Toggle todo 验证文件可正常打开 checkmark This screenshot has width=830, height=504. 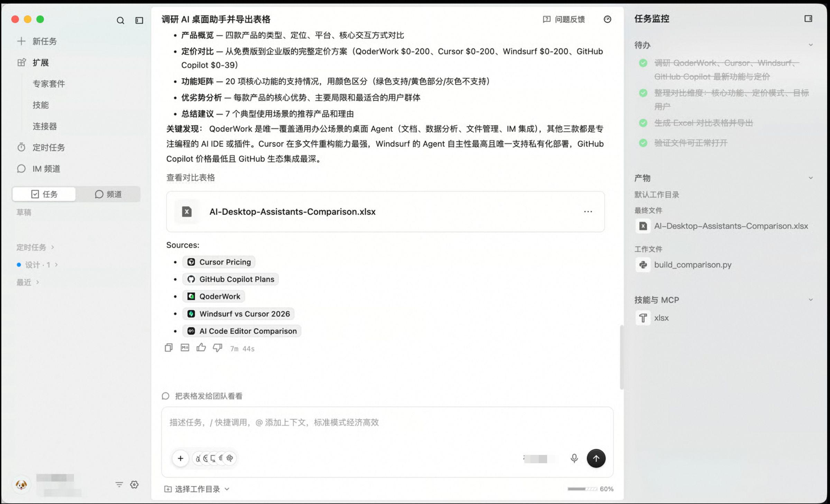[643, 143]
